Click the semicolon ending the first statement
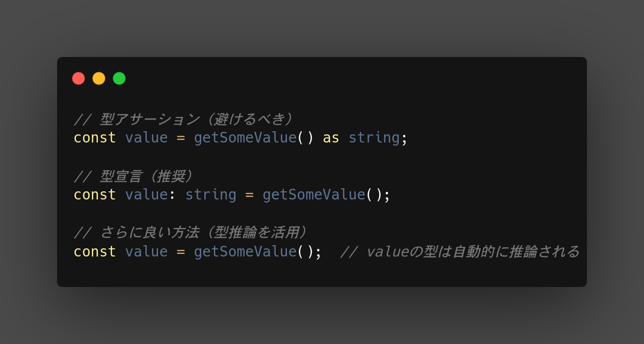This screenshot has height=344, width=644. (405, 139)
